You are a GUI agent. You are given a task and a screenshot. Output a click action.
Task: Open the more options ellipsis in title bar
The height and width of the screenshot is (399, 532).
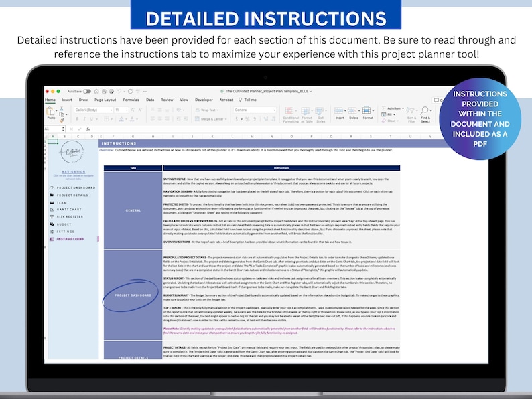(x=145, y=92)
